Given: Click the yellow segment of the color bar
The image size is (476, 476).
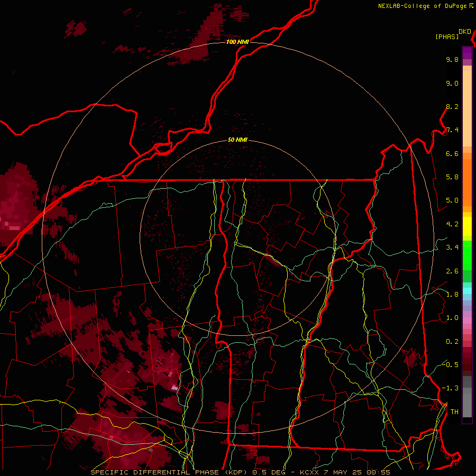Looking at the screenshot, I should click(467, 226).
